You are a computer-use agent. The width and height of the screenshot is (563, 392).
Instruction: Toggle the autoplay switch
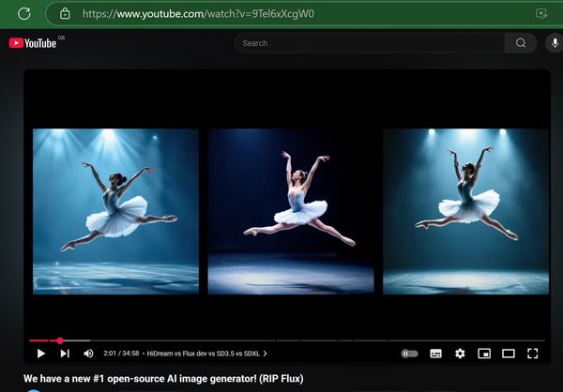(410, 354)
